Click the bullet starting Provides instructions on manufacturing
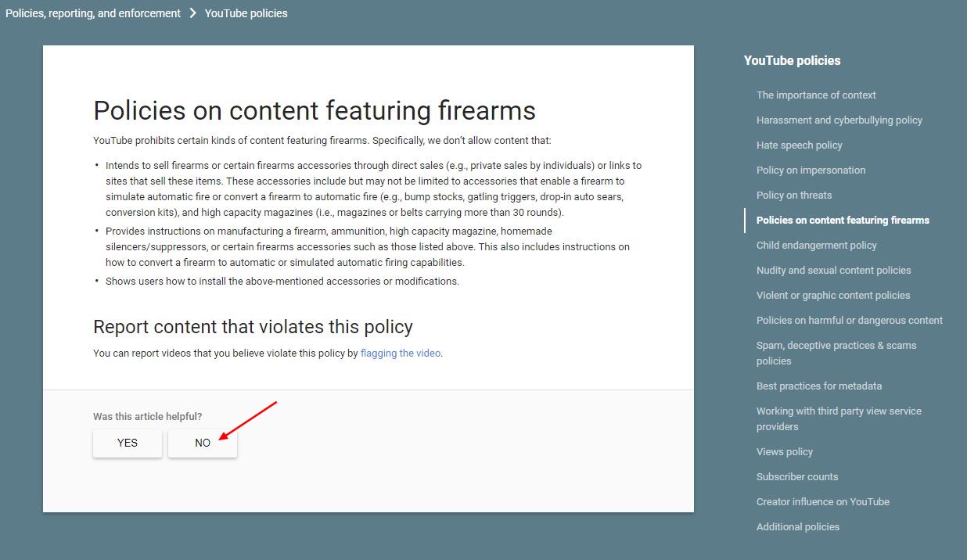 click(x=368, y=247)
